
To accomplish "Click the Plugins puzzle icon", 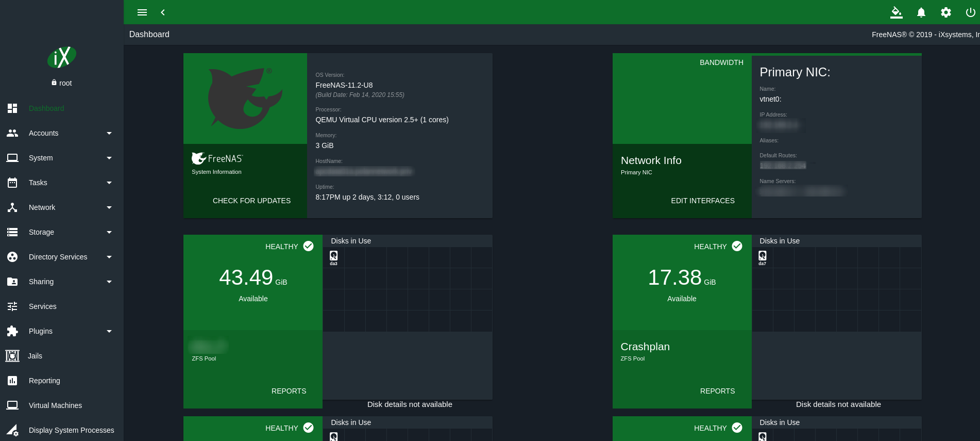I will (12, 331).
